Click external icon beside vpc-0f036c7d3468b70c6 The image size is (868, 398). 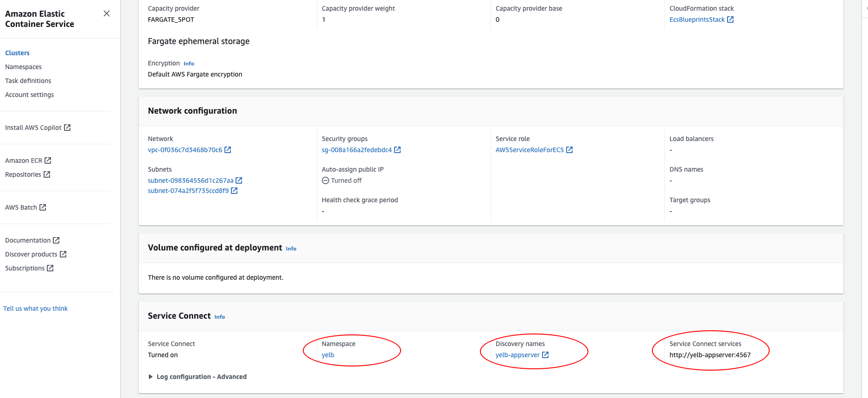[x=228, y=149]
